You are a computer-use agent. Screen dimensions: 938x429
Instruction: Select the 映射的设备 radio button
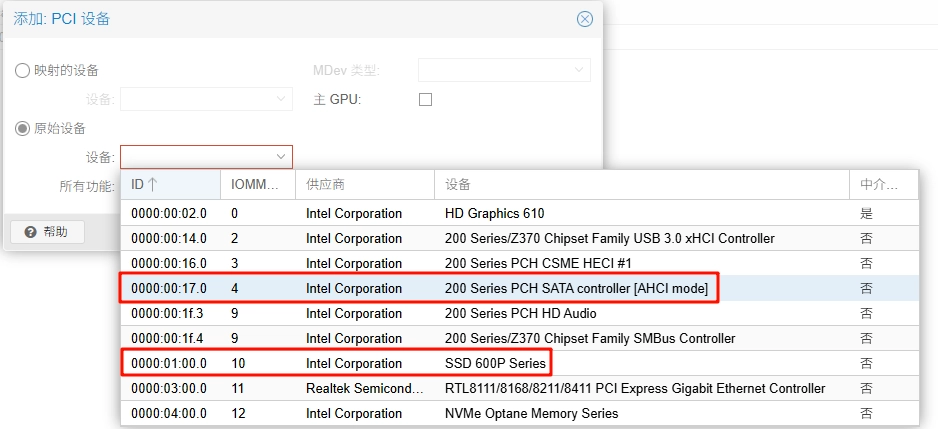click(x=22, y=70)
